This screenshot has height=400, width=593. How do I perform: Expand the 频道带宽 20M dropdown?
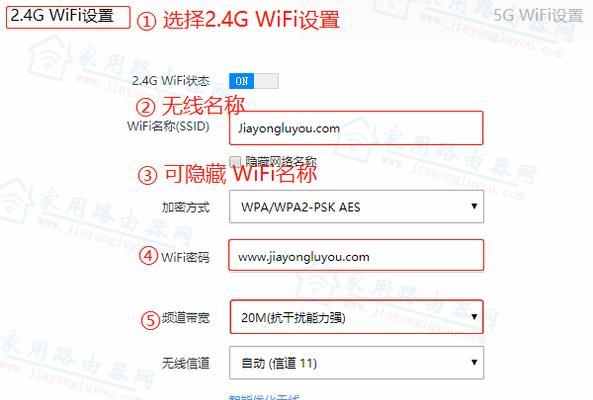(x=356, y=317)
